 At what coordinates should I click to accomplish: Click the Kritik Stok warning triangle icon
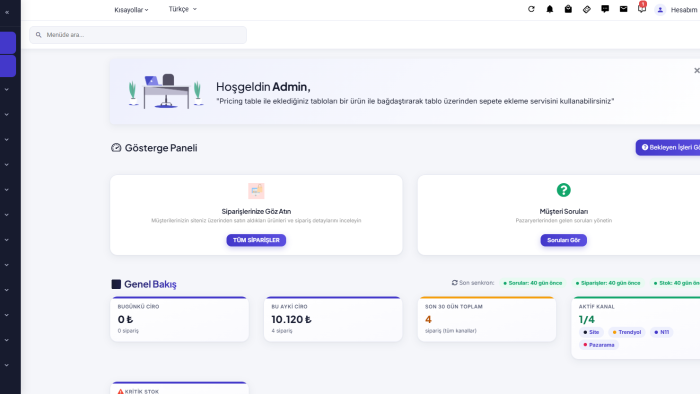(x=120, y=391)
